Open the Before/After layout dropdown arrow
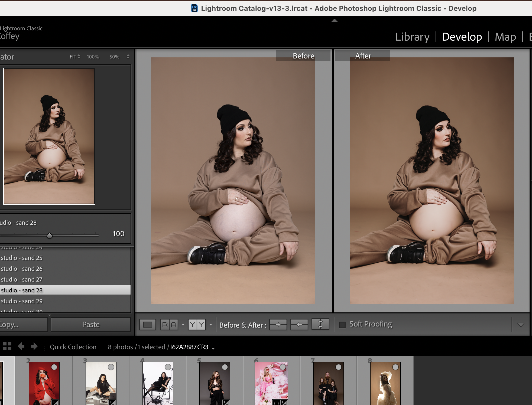 (211, 324)
